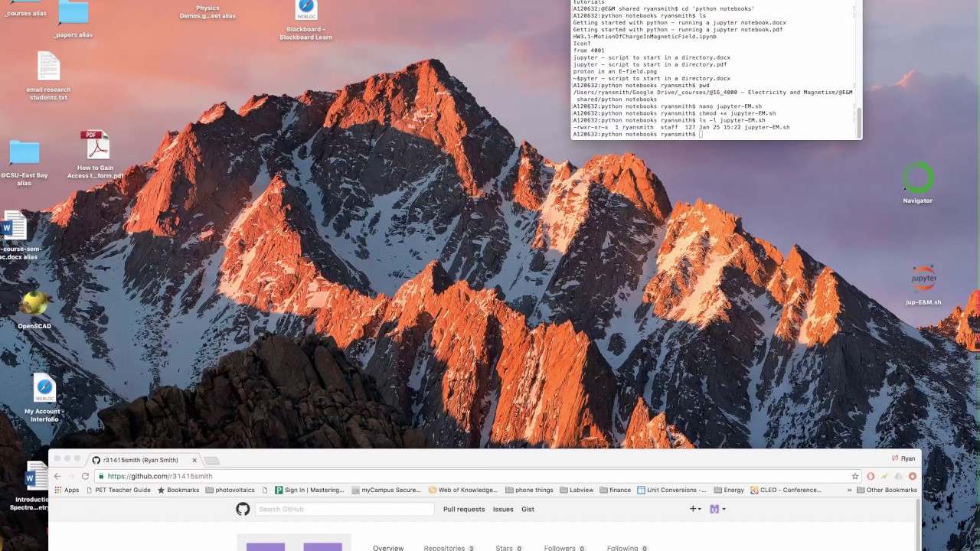Select the Following profile tab
This screenshot has width=980, height=551.
627,546
